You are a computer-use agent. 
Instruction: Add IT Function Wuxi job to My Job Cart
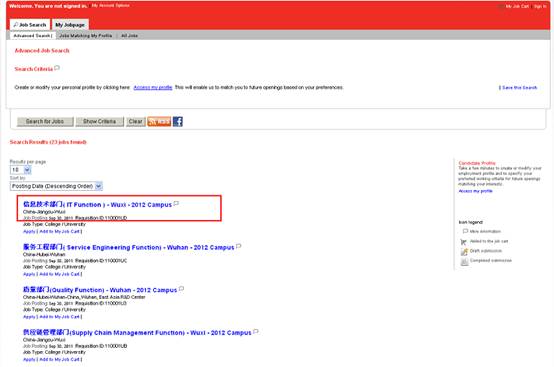coord(59,231)
